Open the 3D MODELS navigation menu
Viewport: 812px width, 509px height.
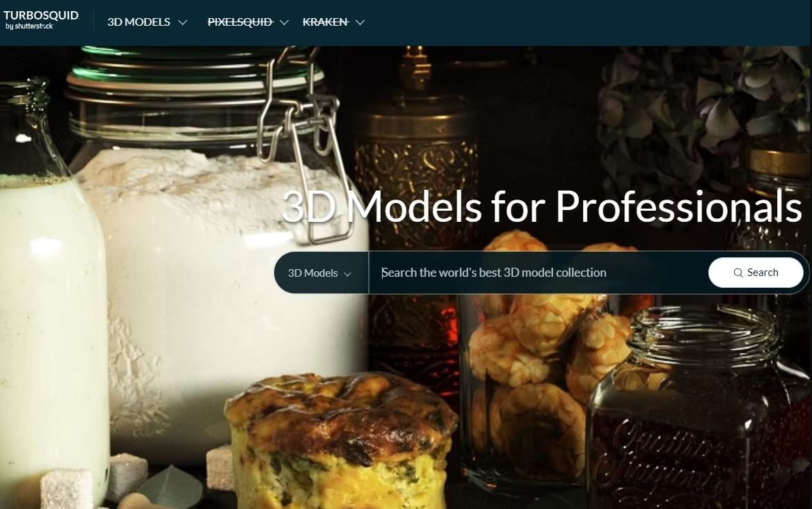tap(138, 22)
